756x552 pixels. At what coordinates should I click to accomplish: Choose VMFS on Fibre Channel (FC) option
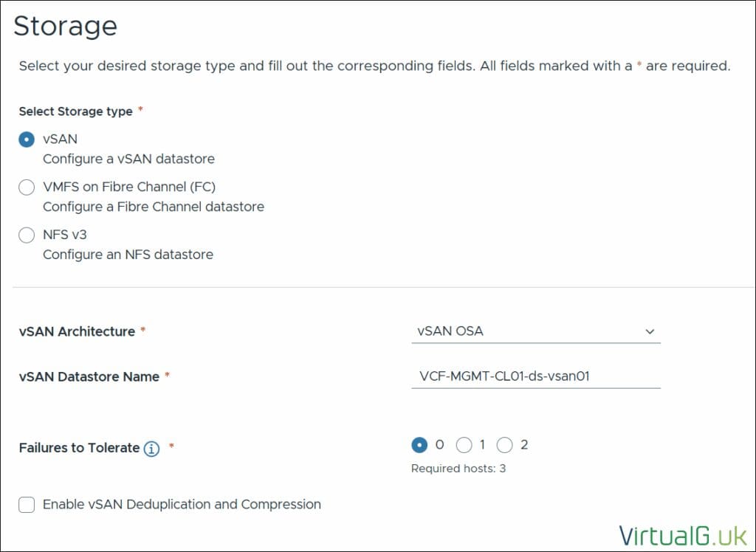click(27, 187)
